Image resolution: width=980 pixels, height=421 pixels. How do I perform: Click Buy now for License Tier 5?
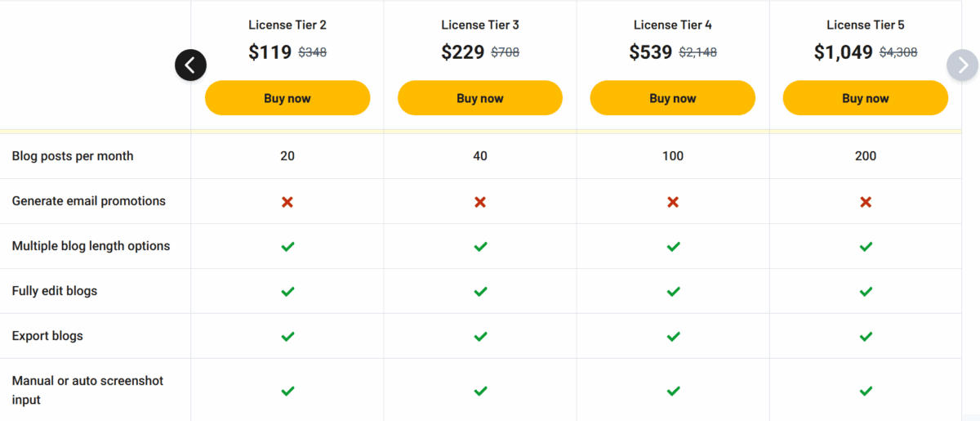click(866, 98)
